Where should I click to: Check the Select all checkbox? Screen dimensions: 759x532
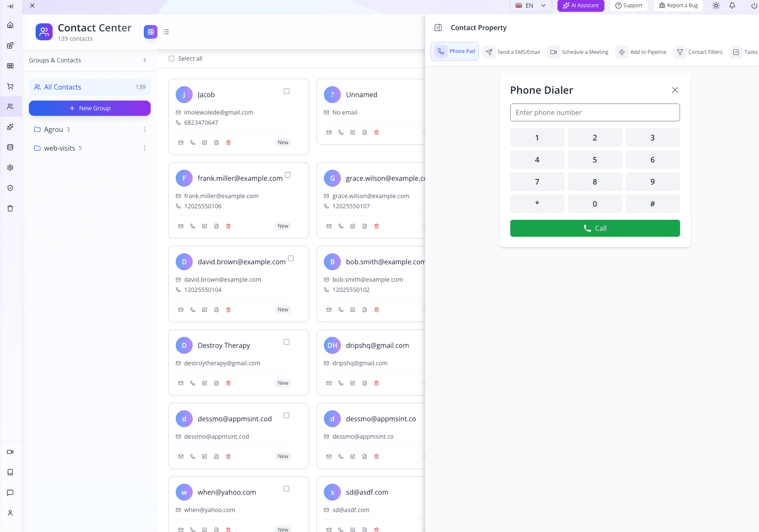[x=171, y=59]
